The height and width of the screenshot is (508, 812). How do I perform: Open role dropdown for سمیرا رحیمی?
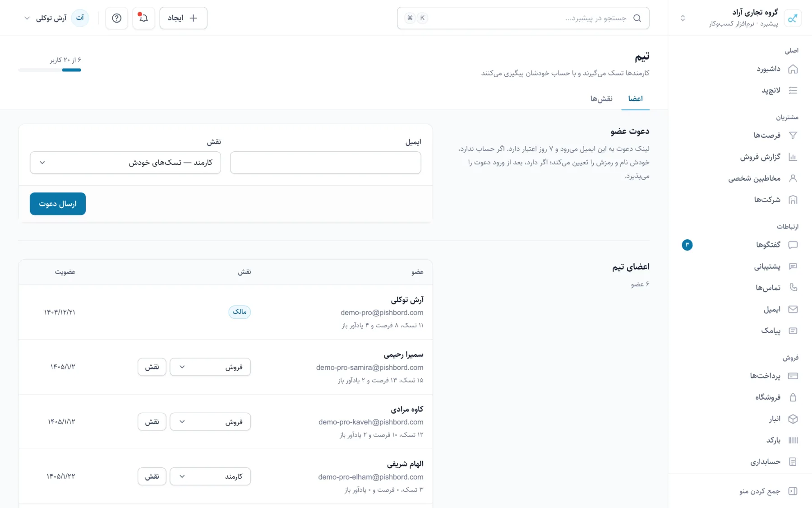click(210, 367)
